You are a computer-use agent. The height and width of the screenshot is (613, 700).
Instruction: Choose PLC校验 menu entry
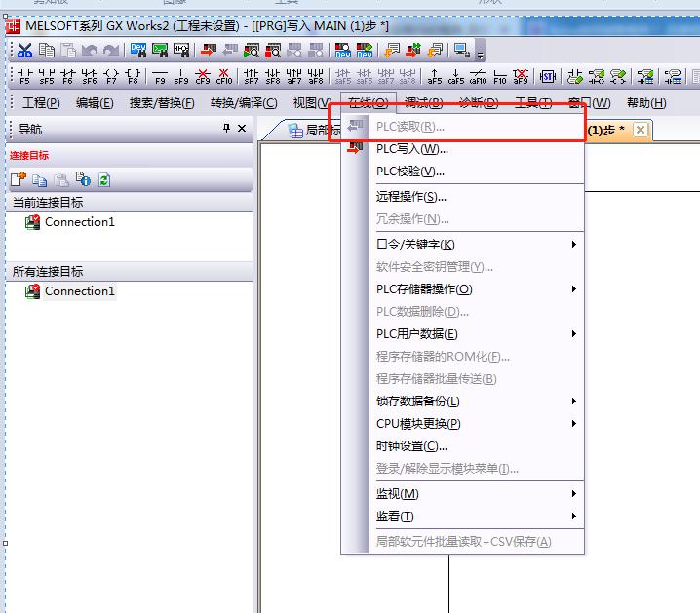coord(410,172)
